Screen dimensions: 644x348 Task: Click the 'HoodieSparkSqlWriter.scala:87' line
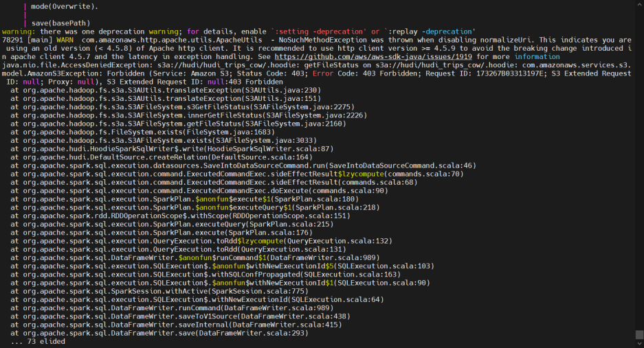[x=172, y=149]
